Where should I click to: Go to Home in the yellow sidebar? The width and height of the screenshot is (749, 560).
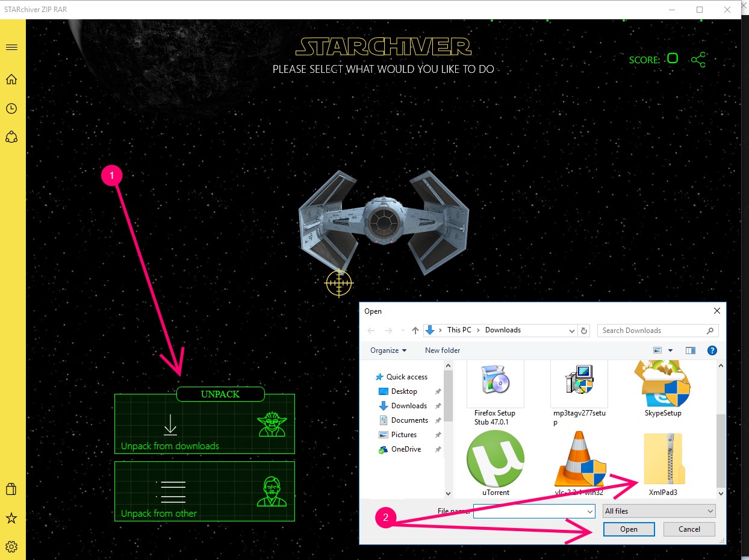(x=11, y=79)
